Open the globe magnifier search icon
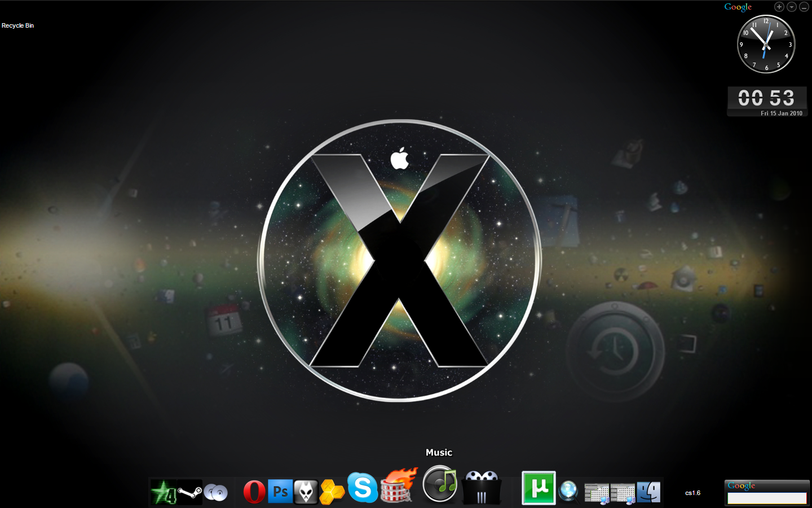The height and width of the screenshot is (508, 812). tap(569, 492)
